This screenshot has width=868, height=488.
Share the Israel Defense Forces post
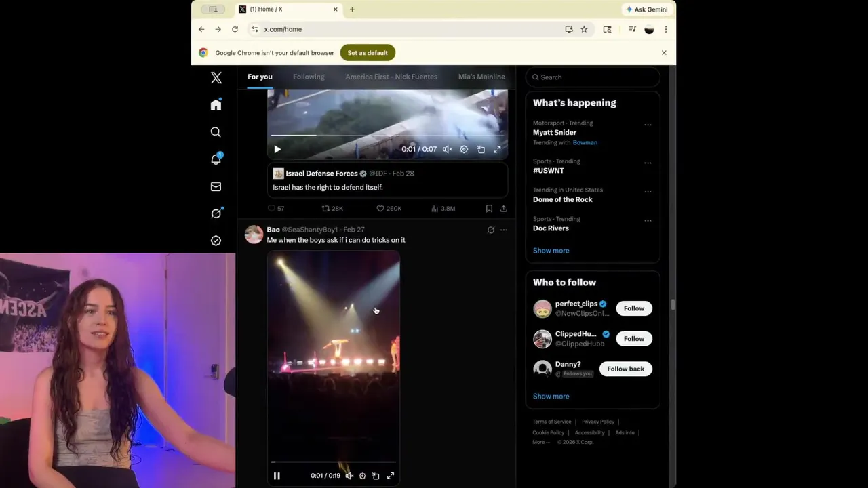[x=503, y=209]
